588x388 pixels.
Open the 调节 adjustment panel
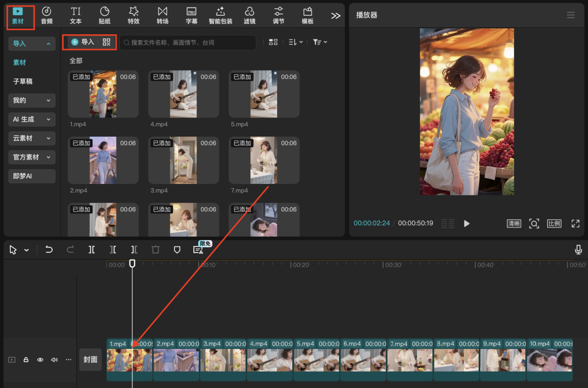(x=278, y=15)
